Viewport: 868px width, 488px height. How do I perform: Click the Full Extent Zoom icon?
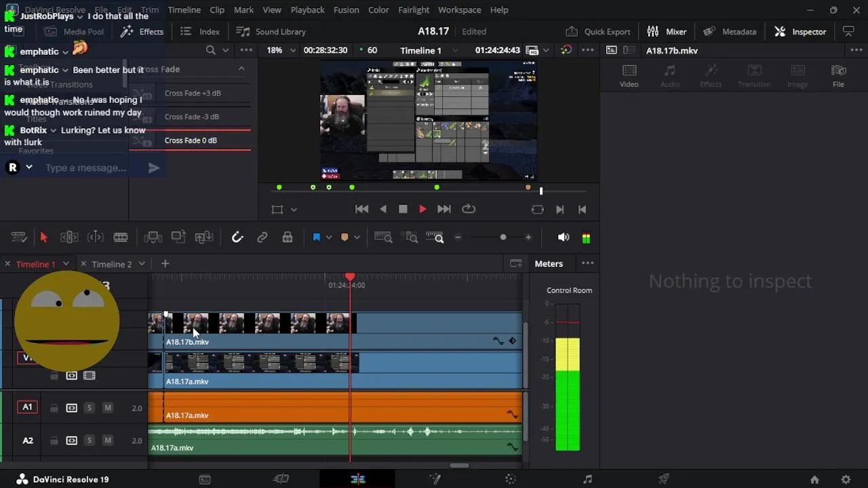coord(383,237)
